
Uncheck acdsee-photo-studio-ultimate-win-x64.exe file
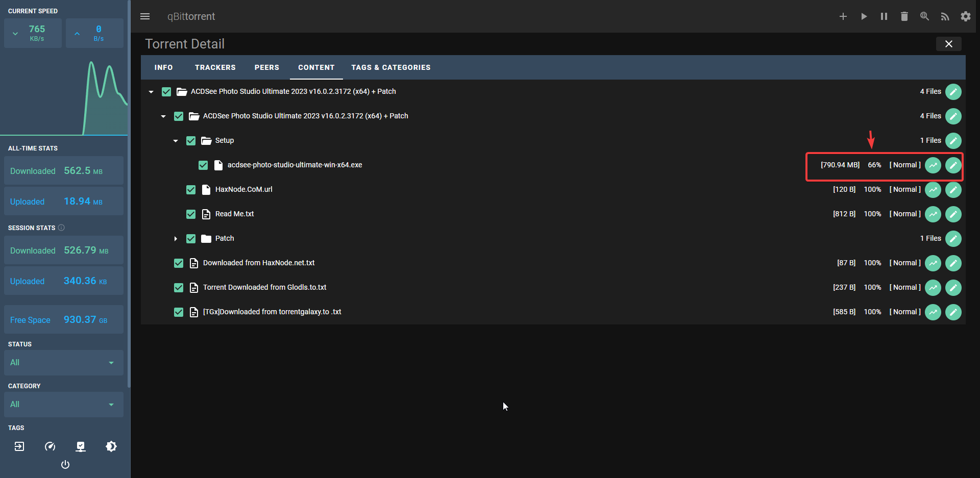click(203, 165)
